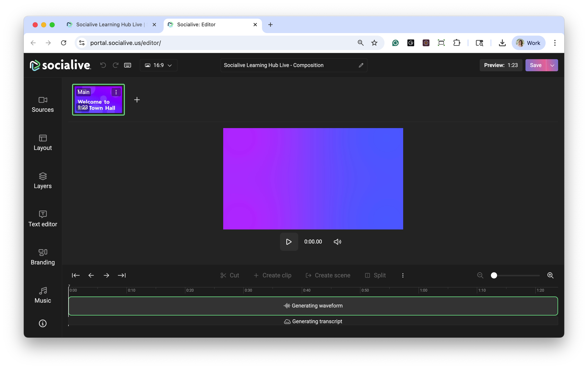Open the Main scene options menu

116,92
